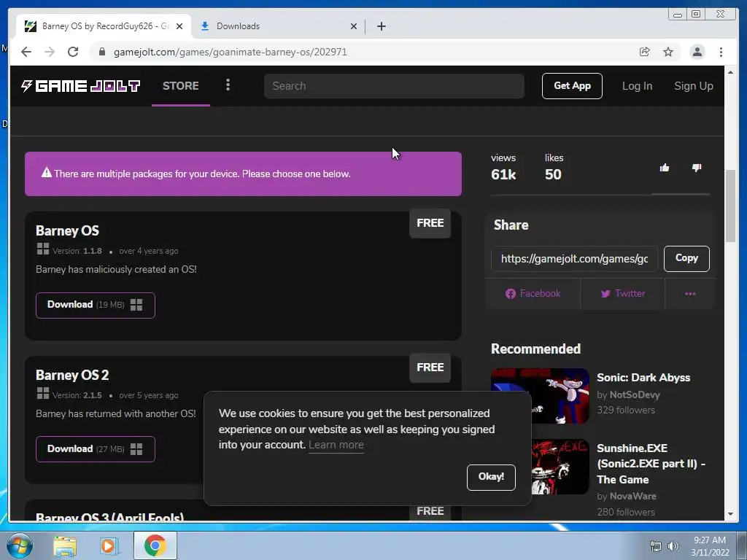
Task: Accept cookies with Okay! button
Action: coord(491,477)
